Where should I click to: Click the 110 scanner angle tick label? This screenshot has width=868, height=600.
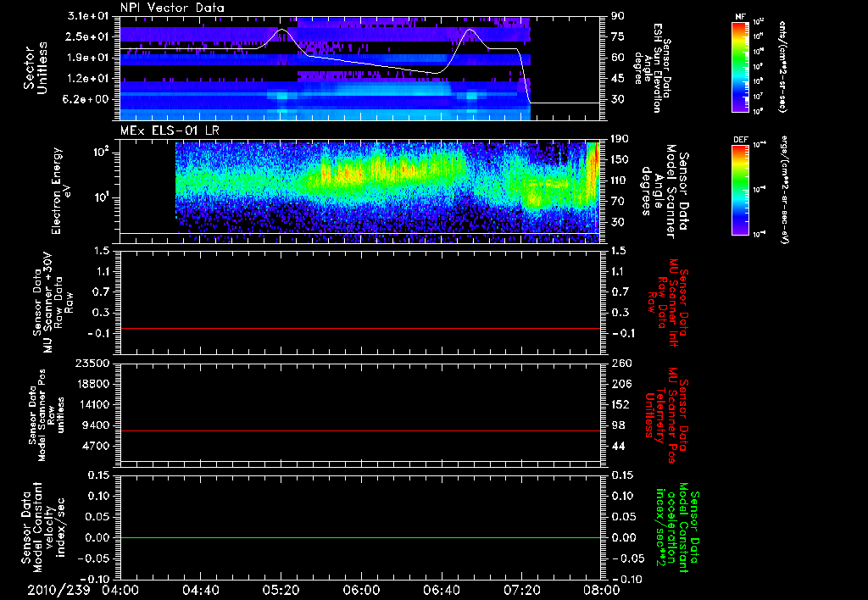pyautogui.click(x=620, y=181)
